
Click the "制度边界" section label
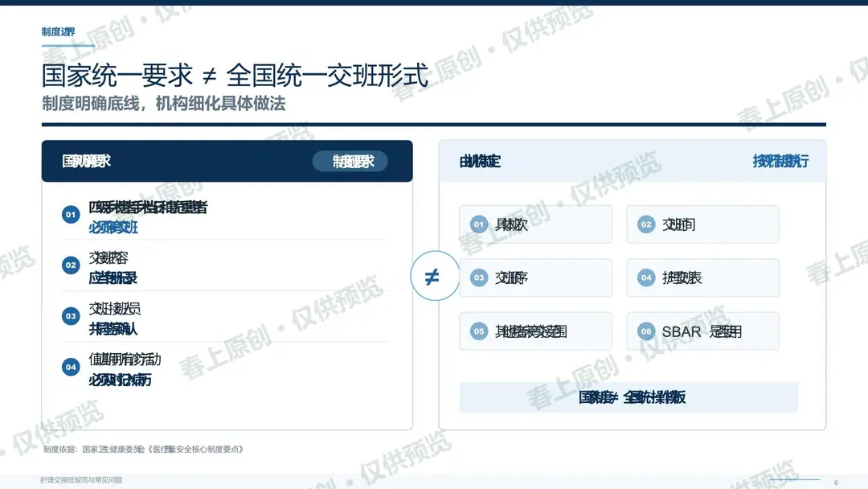point(58,31)
